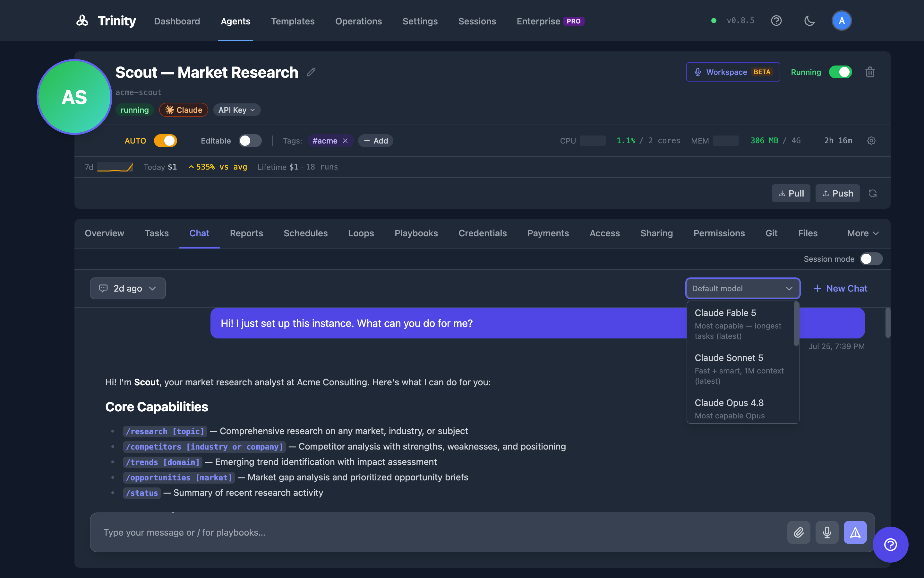Screen dimensions: 924x578
Task: Open Dashboard in top navigation
Action: click(x=177, y=21)
